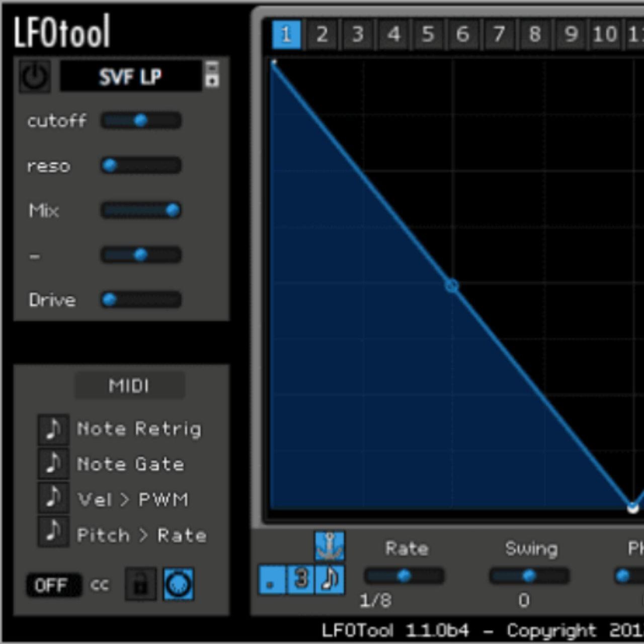Toggle Note Gate note icon

pos(53,463)
